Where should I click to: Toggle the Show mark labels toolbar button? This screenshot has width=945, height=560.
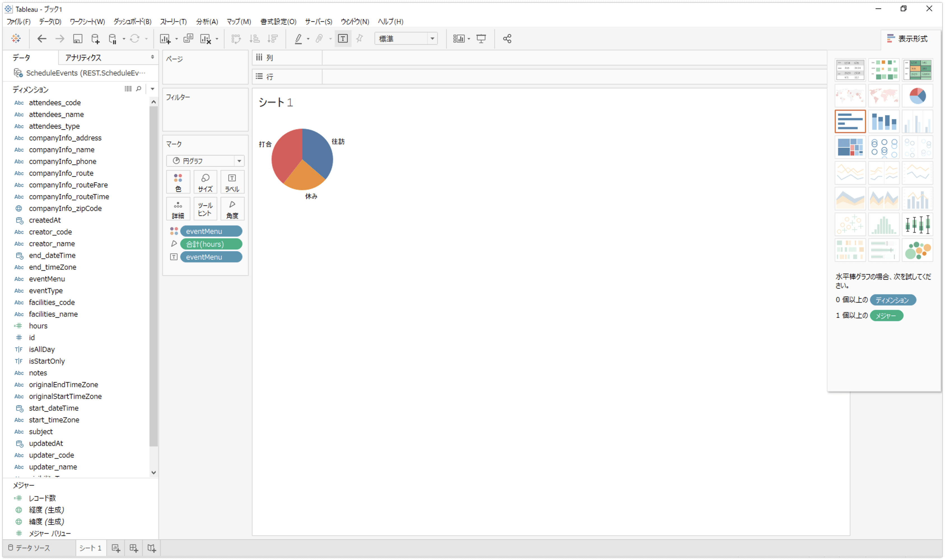coord(343,39)
